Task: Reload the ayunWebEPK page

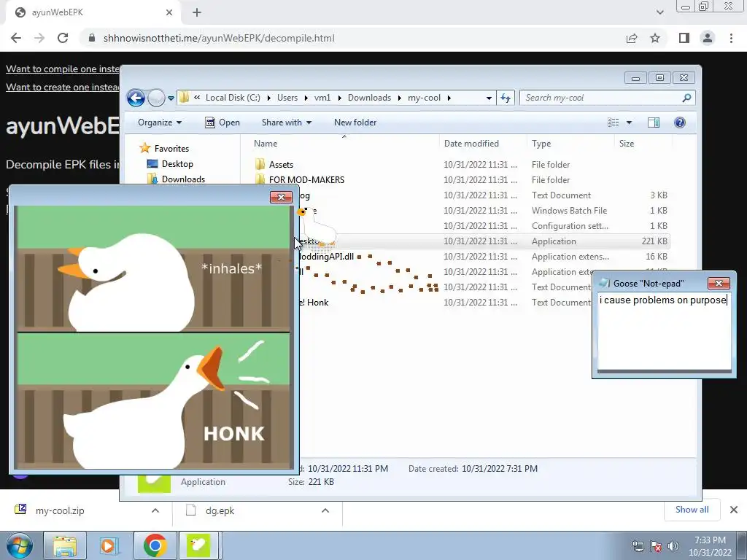Action: coord(63,38)
